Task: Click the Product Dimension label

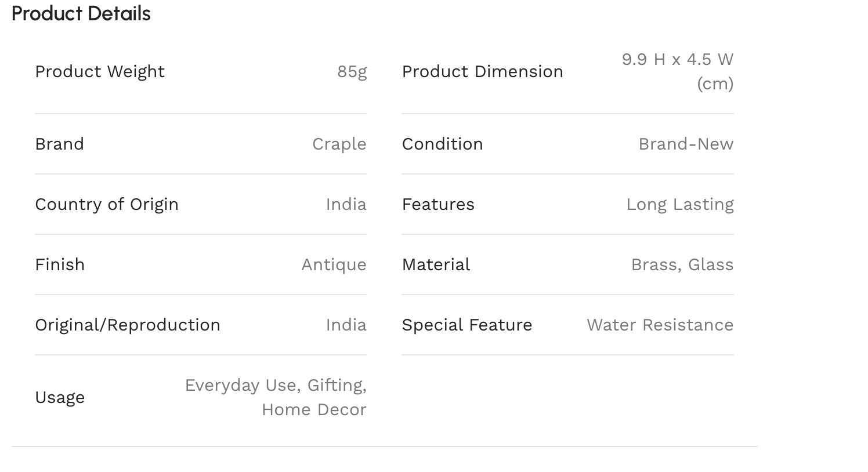Action: point(483,71)
